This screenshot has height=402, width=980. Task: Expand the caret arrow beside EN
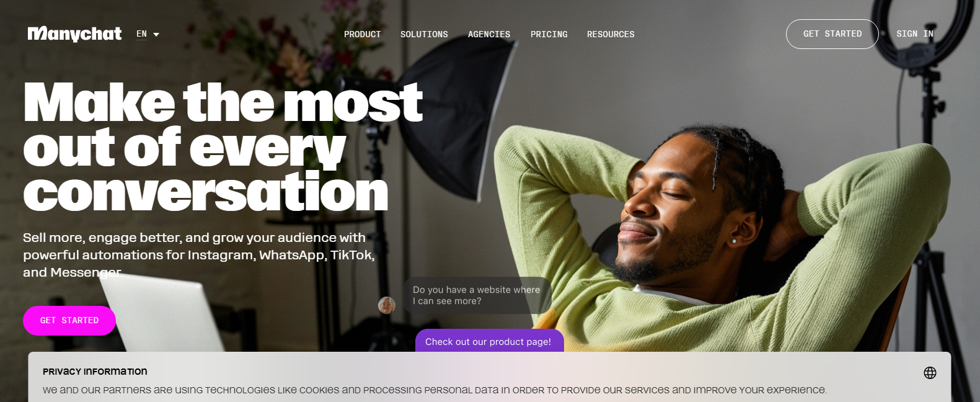click(156, 35)
